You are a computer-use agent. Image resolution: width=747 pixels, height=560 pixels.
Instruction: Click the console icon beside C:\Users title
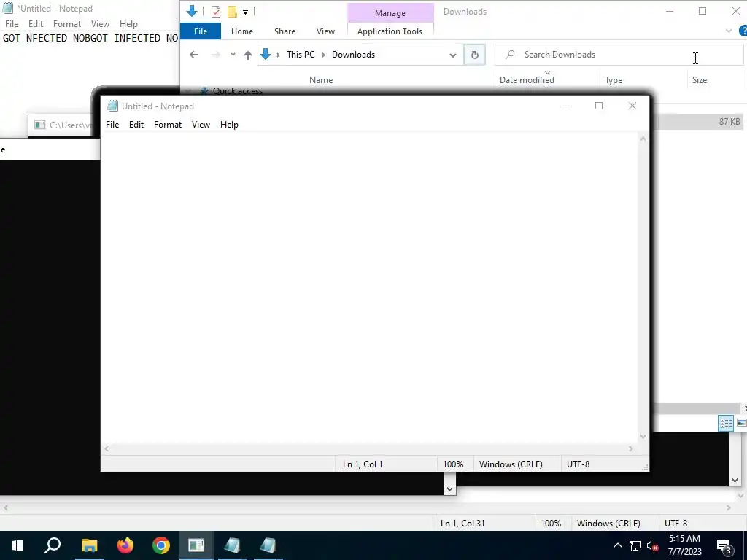(x=39, y=125)
